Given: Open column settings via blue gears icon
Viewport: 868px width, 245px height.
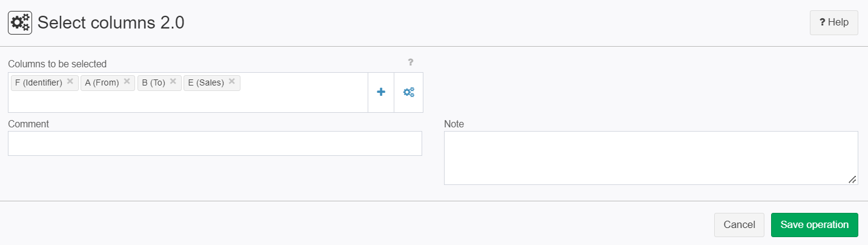Looking at the screenshot, I should click(409, 92).
